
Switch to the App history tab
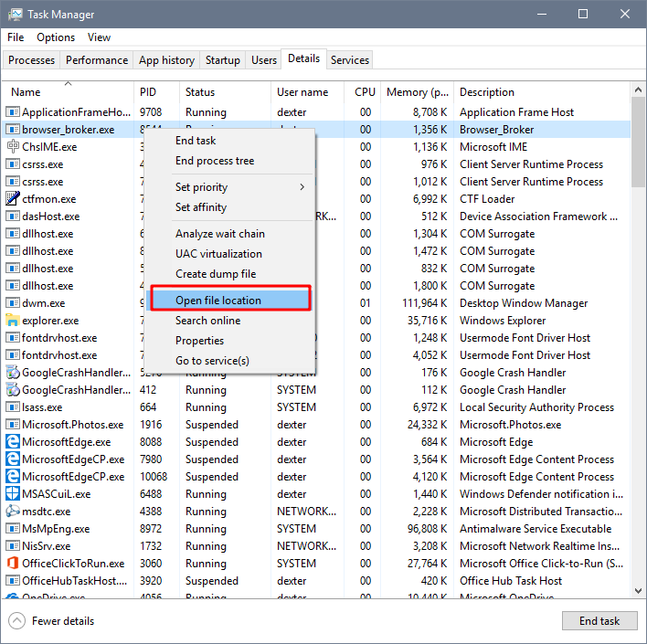pos(166,60)
